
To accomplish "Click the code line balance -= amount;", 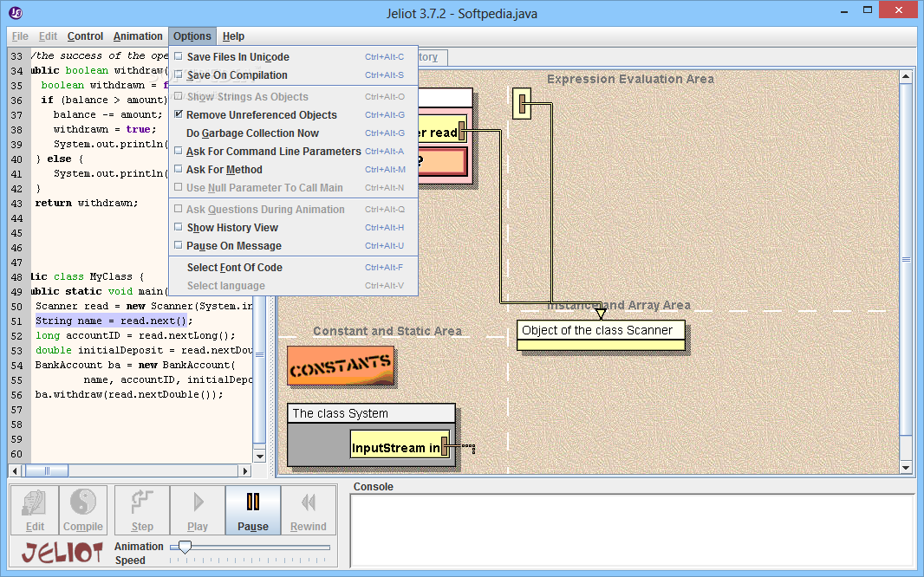I will click(107, 115).
